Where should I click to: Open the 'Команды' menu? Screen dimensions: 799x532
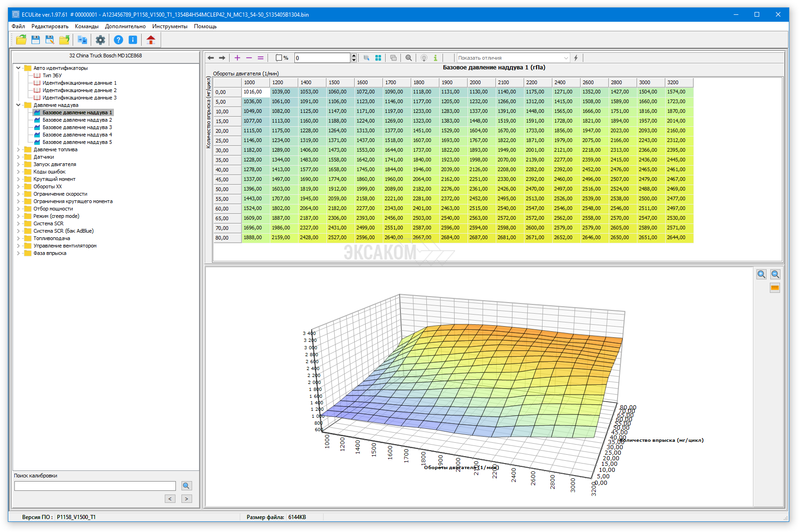pyautogui.click(x=87, y=26)
